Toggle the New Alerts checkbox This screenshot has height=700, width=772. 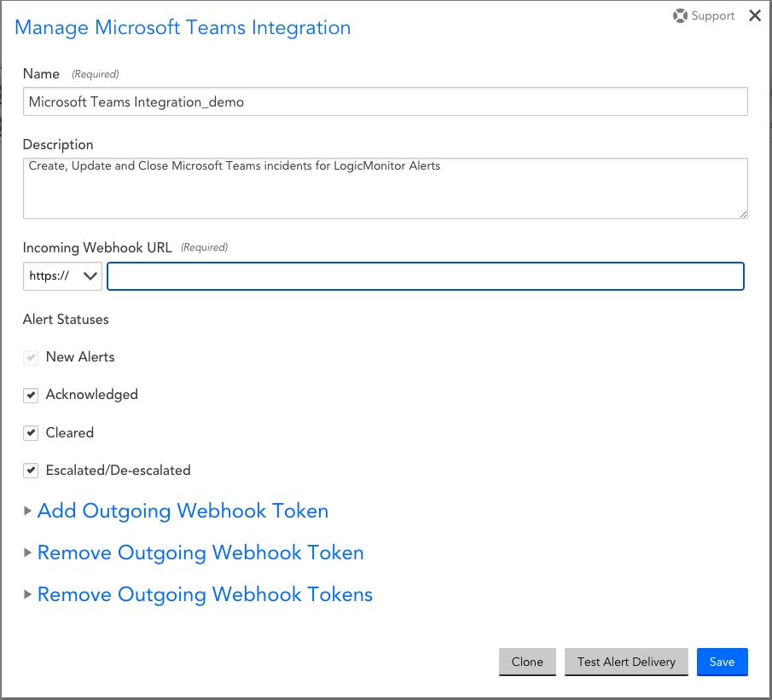[x=31, y=357]
